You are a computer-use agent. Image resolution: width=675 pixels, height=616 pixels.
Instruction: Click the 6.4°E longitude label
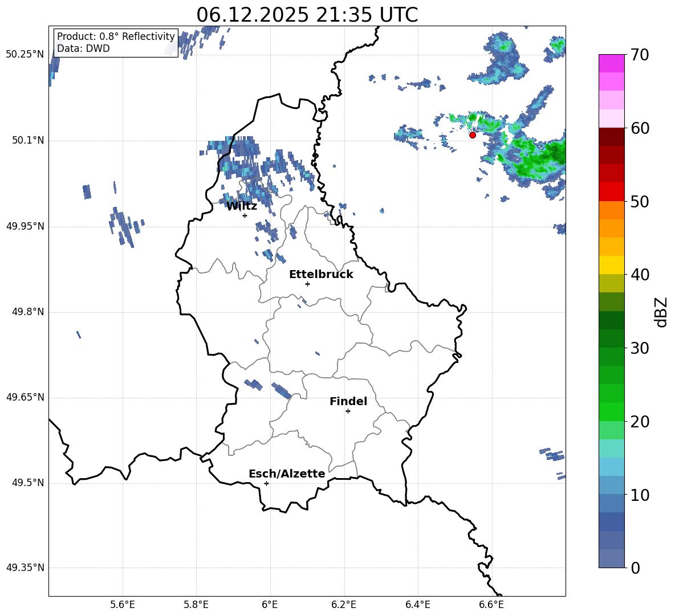[x=417, y=605]
